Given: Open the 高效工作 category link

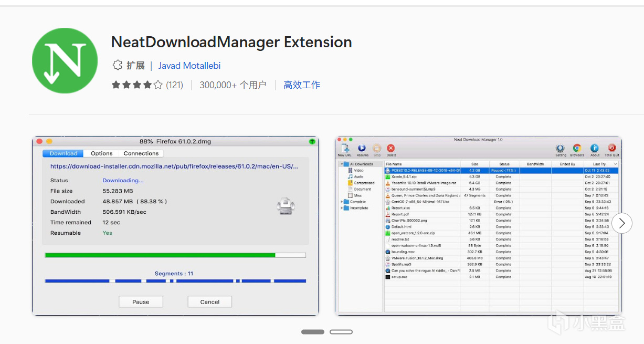Looking at the screenshot, I should pos(302,85).
